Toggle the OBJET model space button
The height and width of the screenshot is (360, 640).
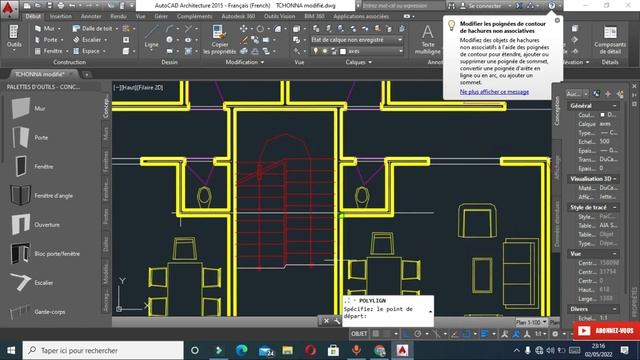click(359, 334)
